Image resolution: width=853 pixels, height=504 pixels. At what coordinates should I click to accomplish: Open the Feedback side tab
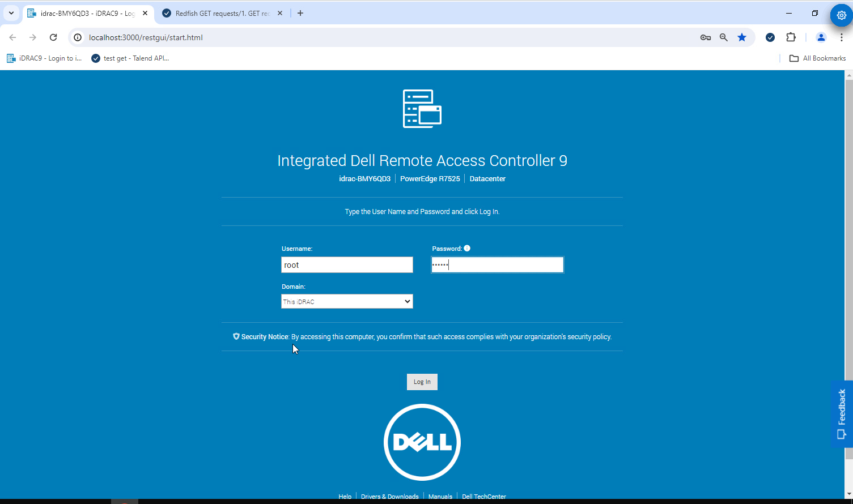[x=842, y=414]
